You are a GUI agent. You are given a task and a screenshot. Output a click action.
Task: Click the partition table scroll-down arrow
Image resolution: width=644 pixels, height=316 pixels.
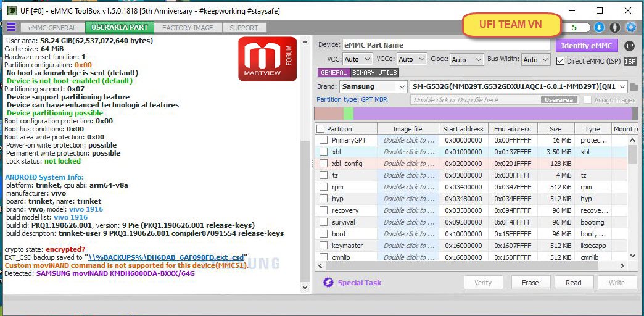pyautogui.click(x=632, y=255)
